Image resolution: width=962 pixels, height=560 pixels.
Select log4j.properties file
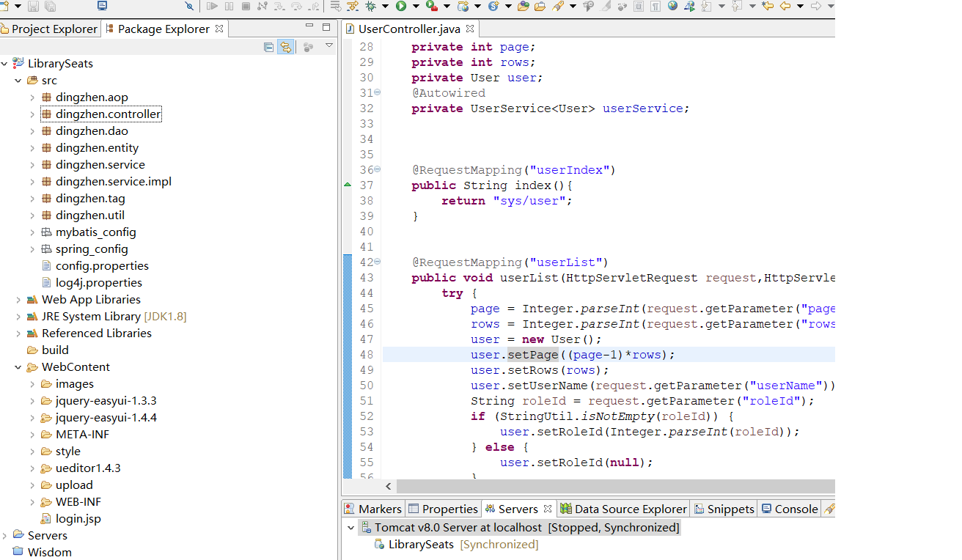click(92, 283)
